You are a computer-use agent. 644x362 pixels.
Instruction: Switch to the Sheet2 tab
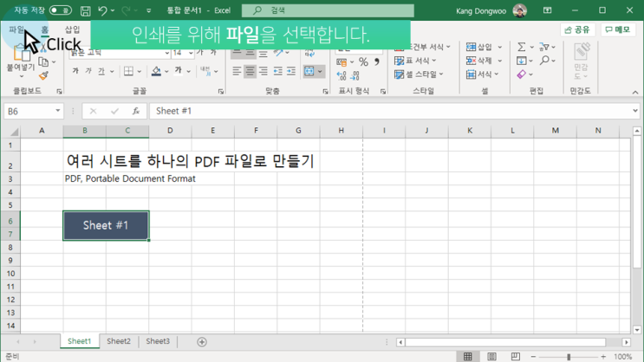119,341
